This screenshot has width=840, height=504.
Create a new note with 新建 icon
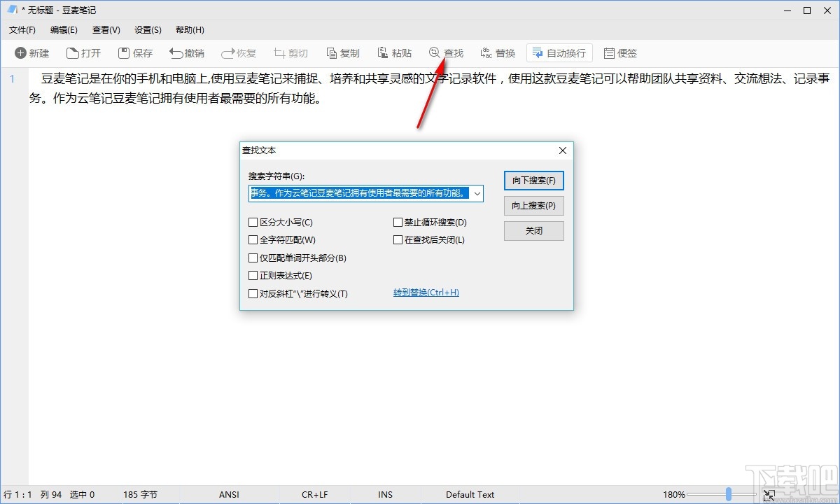[31, 52]
